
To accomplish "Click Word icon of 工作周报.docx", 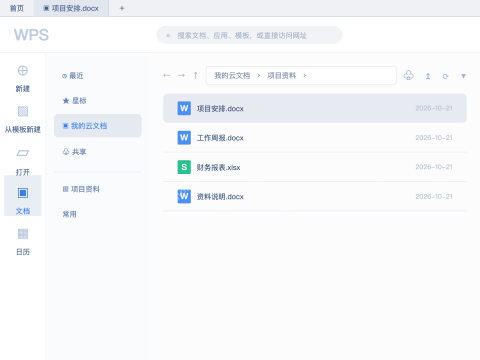I will (x=184, y=138).
